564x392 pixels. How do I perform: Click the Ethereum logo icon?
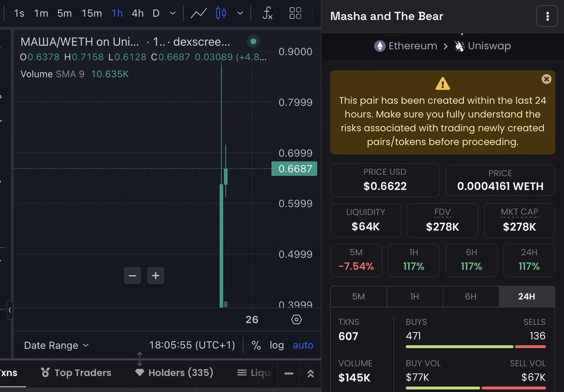pos(379,46)
